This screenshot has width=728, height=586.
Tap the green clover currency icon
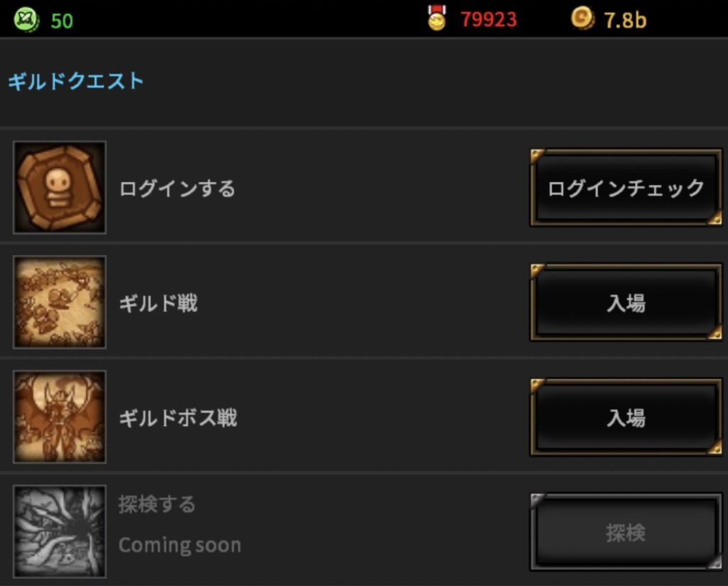26,21
